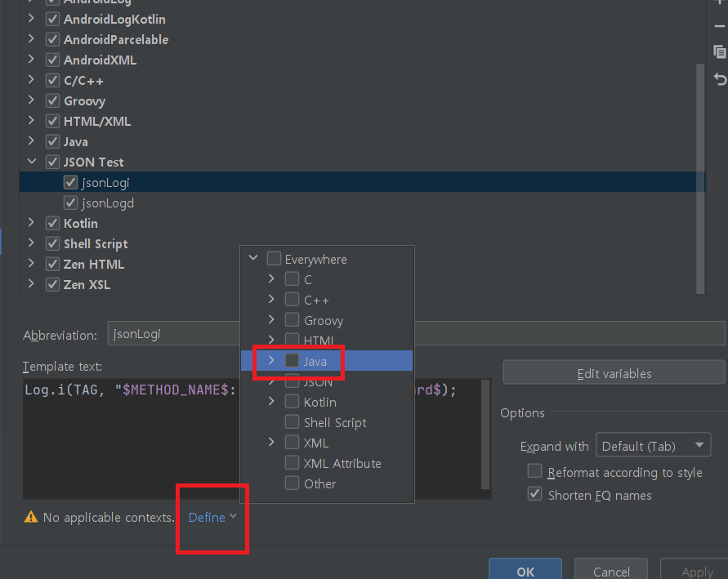Expand the Shell Script template group

31,243
